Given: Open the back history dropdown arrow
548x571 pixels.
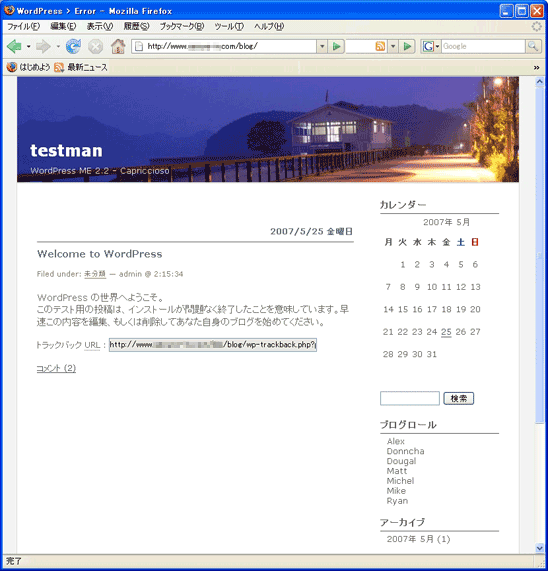Looking at the screenshot, I should tap(28, 47).
